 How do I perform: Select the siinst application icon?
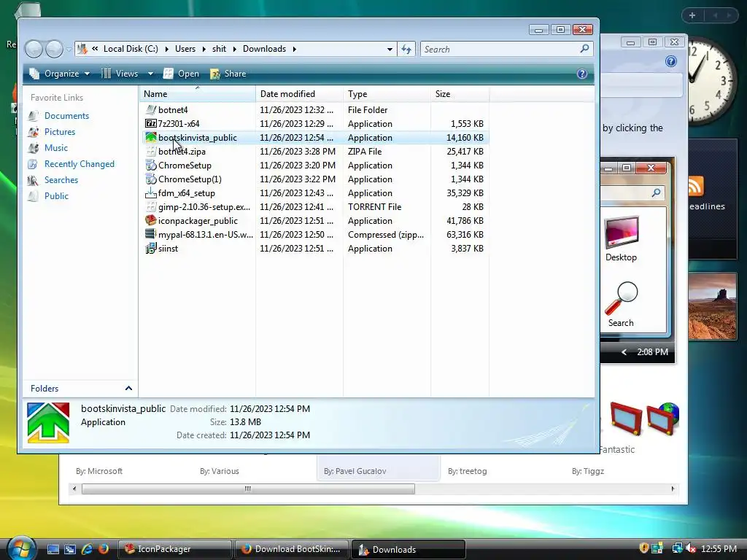[x=151, y=248]
